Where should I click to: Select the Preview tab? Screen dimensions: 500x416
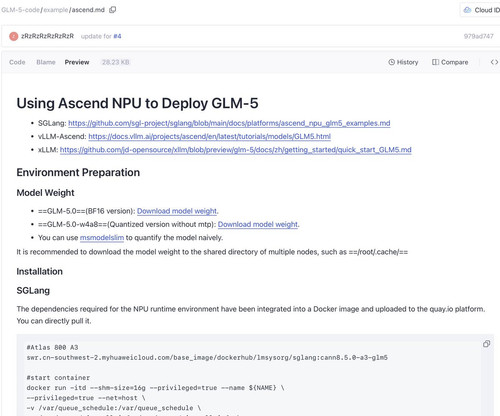pos(77,62)
